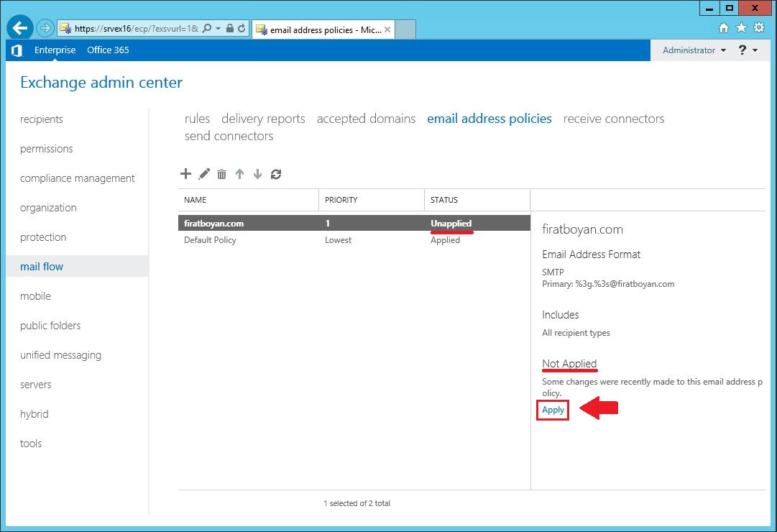Increase policy priority with up arrow

pyautogui.click(x=240, y=173)
